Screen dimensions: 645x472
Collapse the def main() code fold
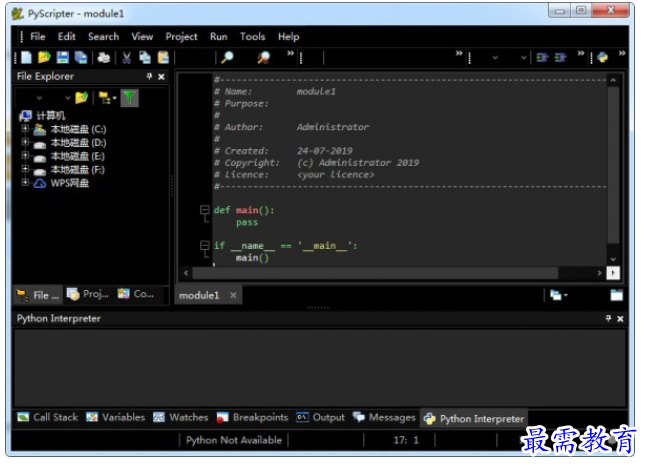point(204,210)
